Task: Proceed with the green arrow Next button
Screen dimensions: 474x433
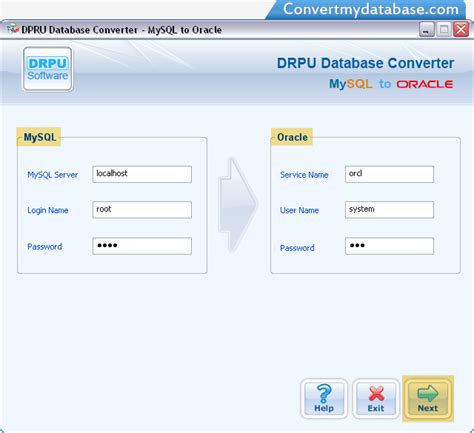Action: (428, 399)
